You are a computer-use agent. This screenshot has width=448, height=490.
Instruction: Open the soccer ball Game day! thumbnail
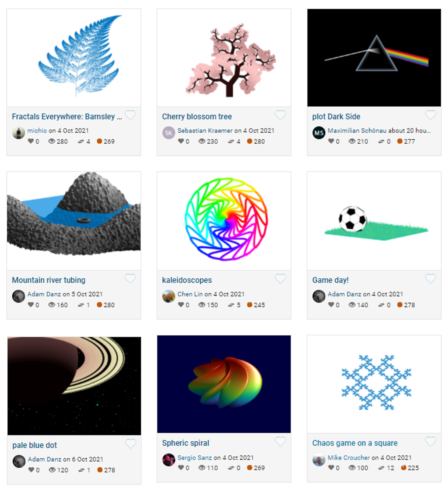374,221
